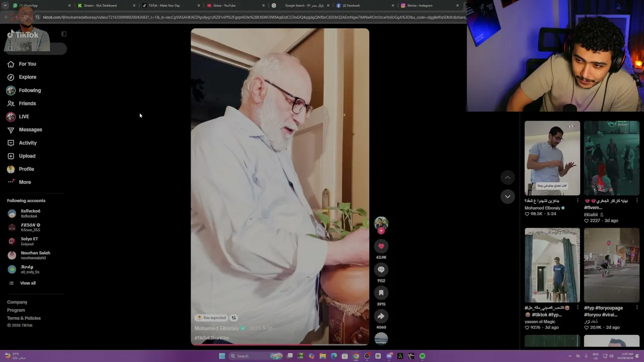This screenshot has height=362, width=644.
Task: Go to the next video with the down arrow
Action: [x=507, y=197]
